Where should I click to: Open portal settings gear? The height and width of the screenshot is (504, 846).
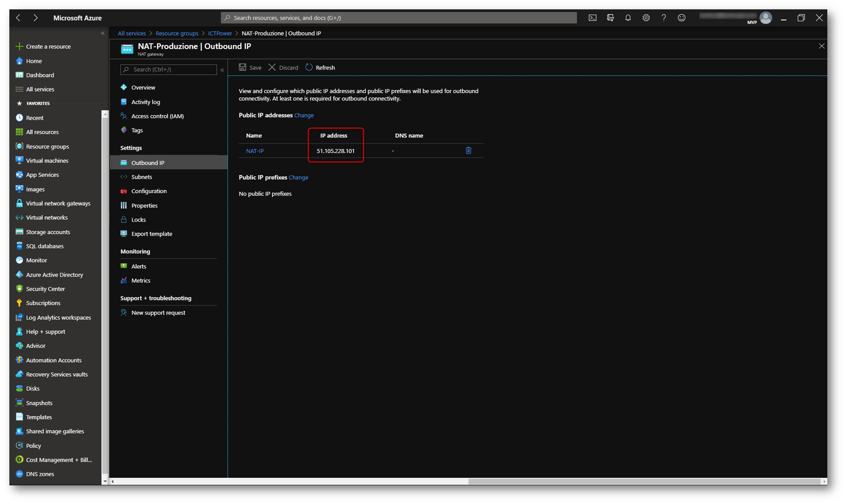(646, 18)
